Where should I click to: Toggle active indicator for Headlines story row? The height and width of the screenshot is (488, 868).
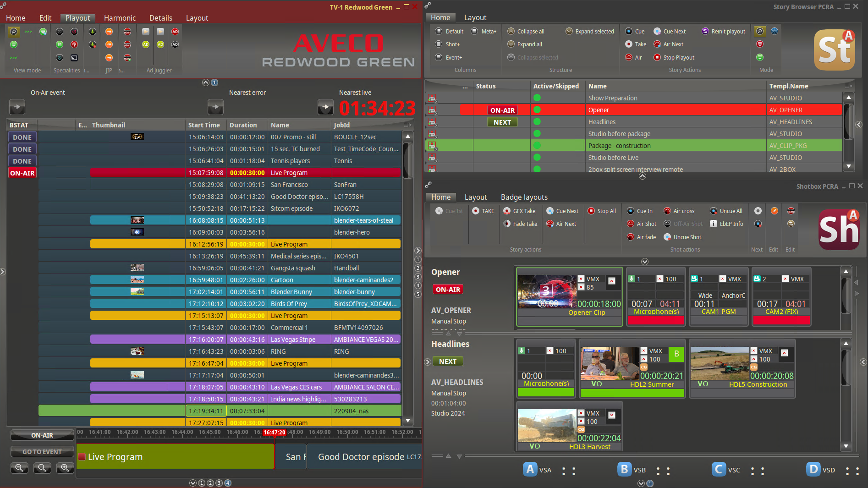(537, 122)
